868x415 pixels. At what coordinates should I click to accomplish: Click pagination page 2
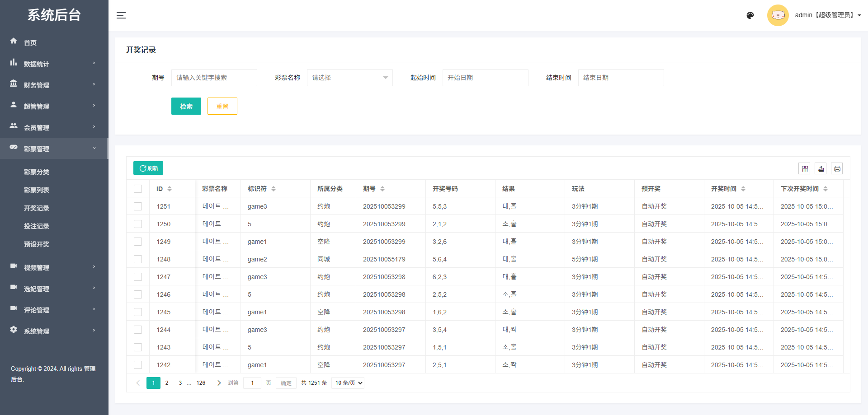(167, 382)
